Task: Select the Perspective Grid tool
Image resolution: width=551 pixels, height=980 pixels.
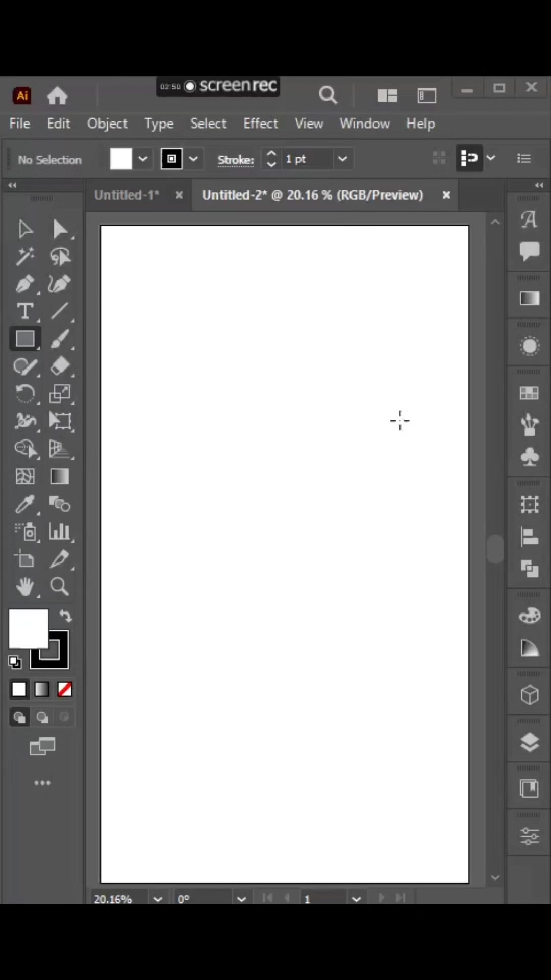Action: (x=60, y=449)
